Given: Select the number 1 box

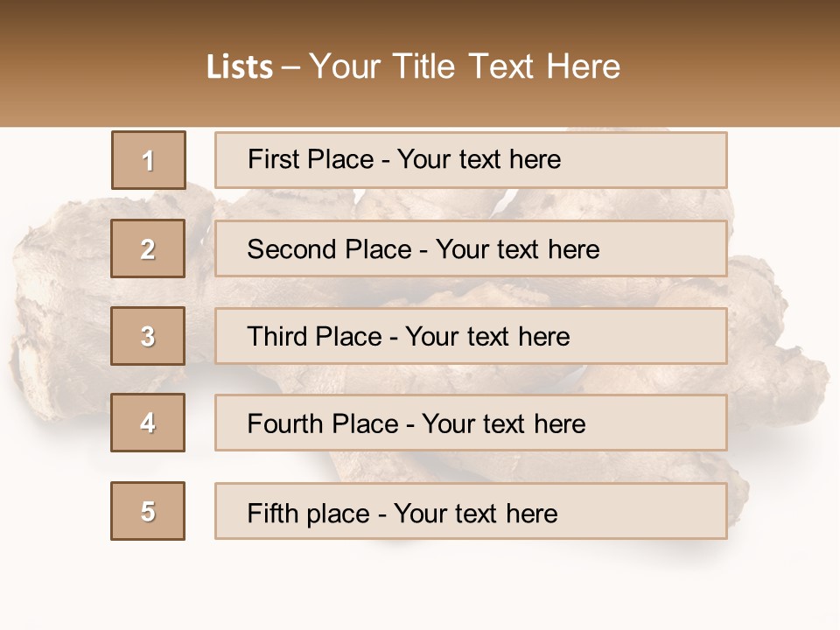Looking at the screenshot, I should 148,160.
